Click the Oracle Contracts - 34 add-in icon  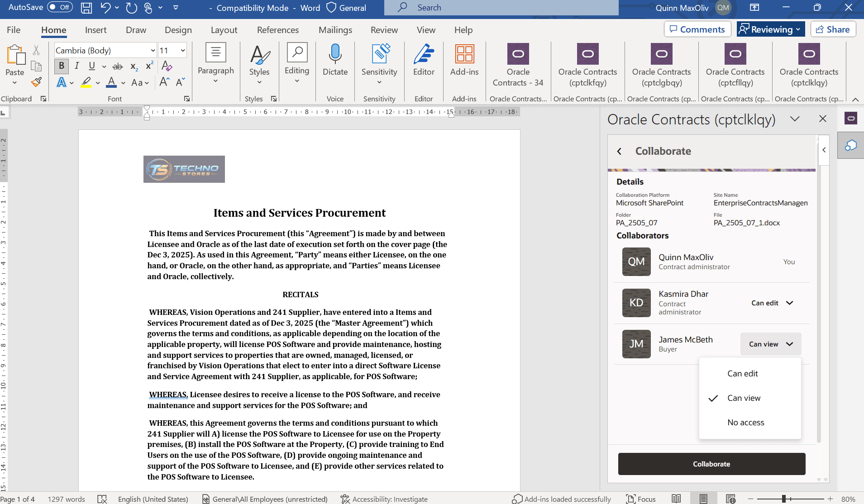pyautogui.click(x=518, y=54)
